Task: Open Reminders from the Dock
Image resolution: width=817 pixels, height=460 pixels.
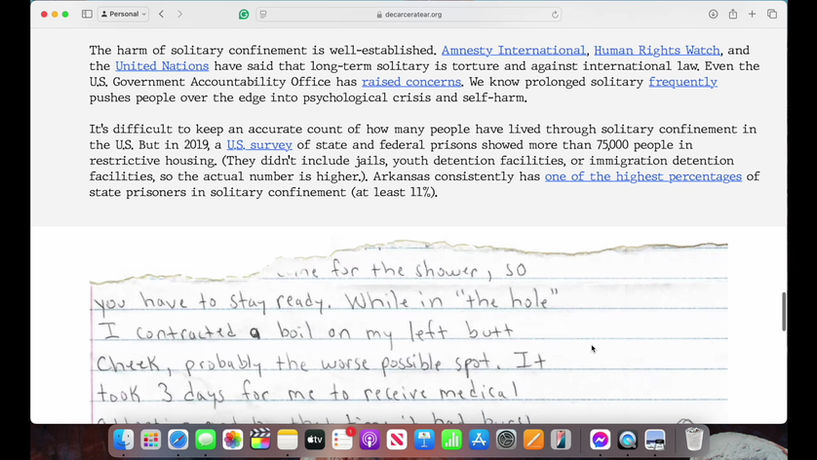Action: 342,440
